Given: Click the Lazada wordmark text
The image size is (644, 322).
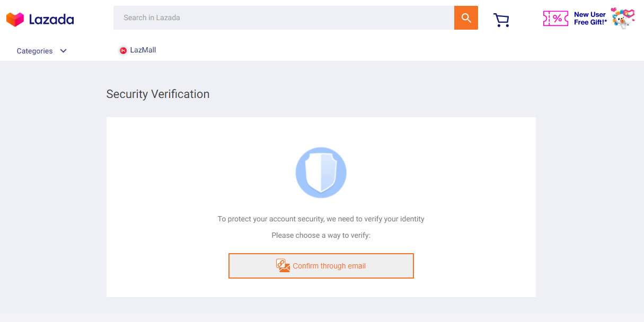Looking at the screenshot, I should pyautogui.click(x=51, y=20).
